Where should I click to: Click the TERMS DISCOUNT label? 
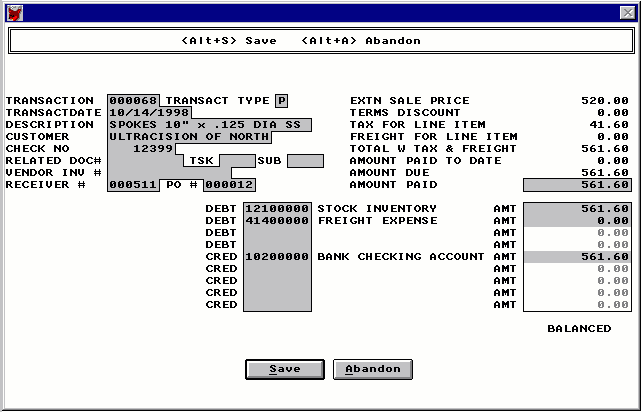[405, 113]
